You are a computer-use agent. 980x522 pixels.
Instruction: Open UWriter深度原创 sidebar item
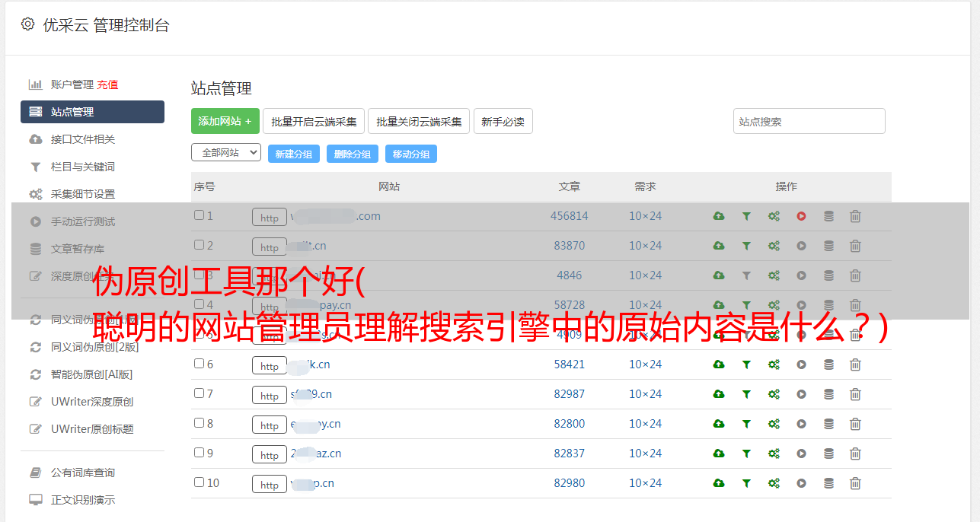[x=92, y=402]
